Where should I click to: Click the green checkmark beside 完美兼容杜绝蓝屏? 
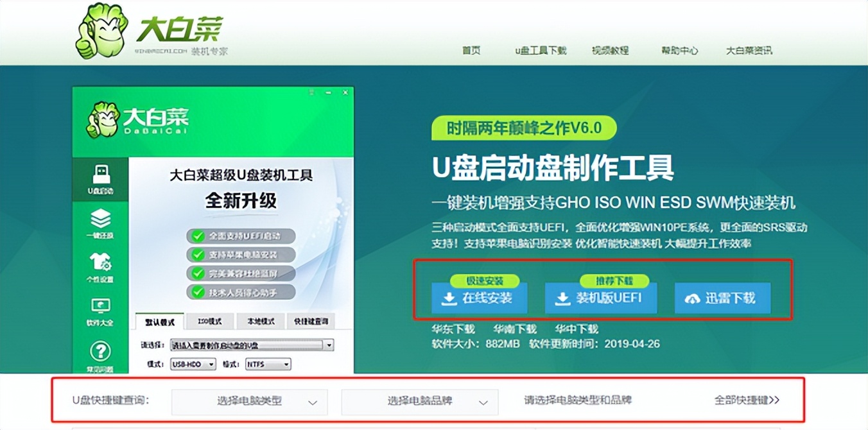(198, 273)
